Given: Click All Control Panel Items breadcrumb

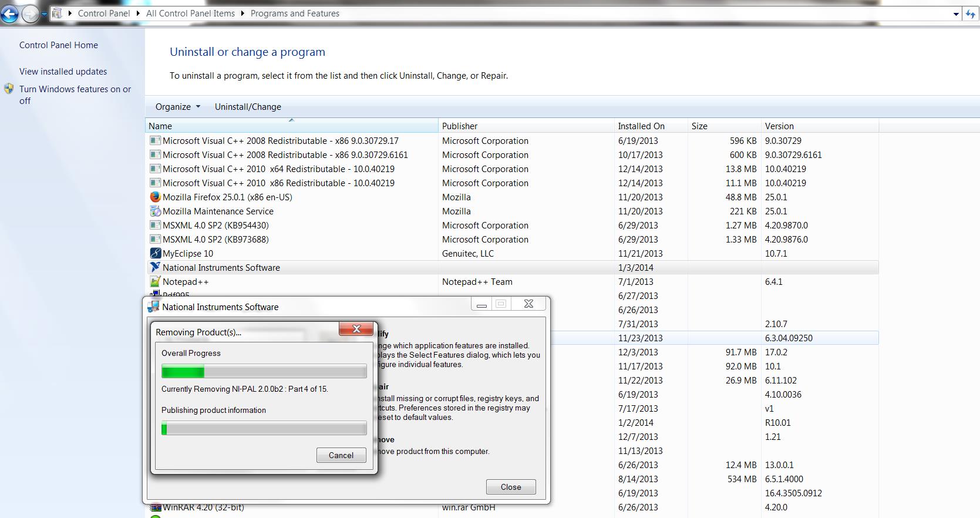Looking at the screenshot, I should (x=190, y=14).
